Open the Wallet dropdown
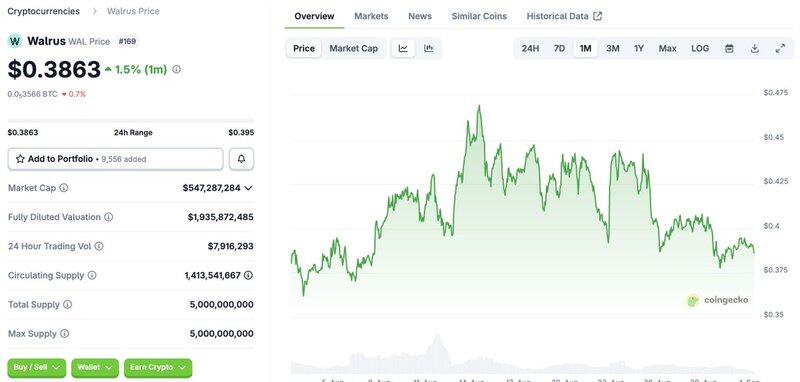Viewport: 800px width, 382px height. point(95,368)
